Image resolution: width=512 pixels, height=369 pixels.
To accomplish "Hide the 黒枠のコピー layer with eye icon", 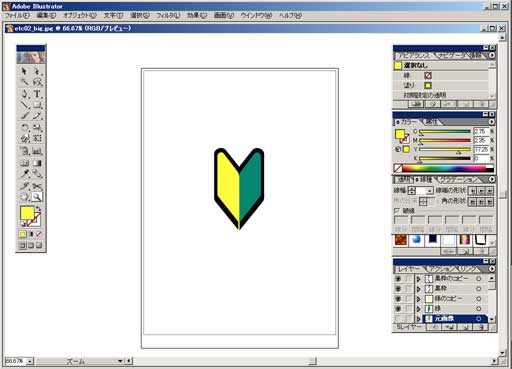I will tap(398, 279).
